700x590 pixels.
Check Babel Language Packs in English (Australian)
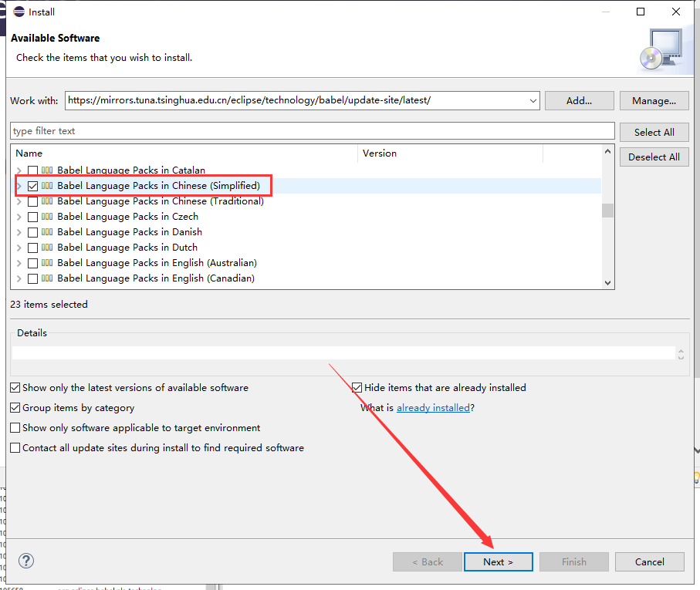tap(32, 263)
